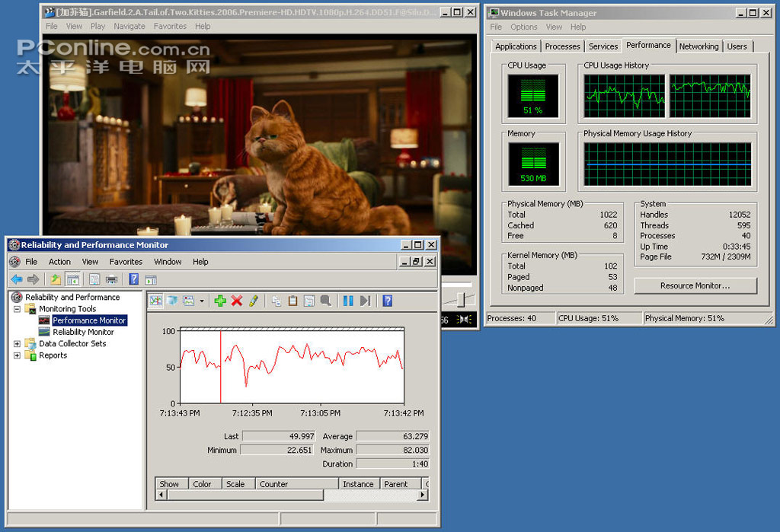The height and width of the screenshot is (532, 780).
Task: Click the Instance column header
Action: point(360,484)
